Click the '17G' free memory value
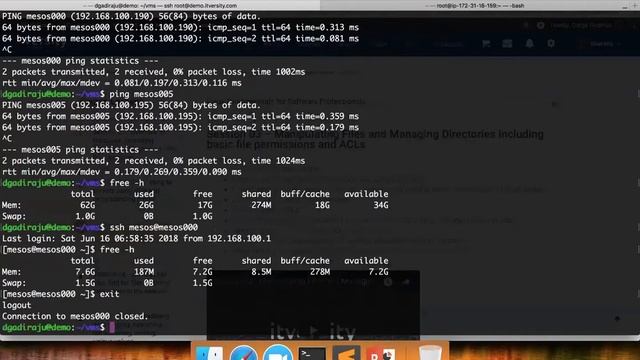The image size is (640, 360). 205,205
